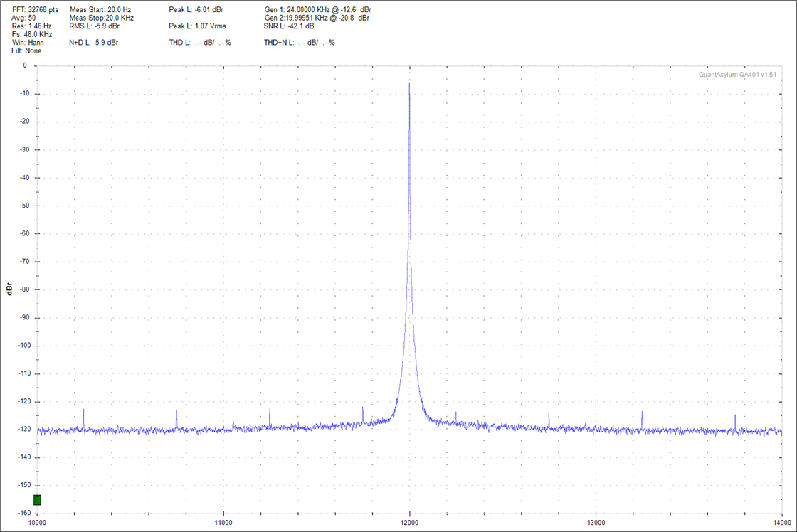Click the tip of the 12000 Hz peak
The image size is (797, 532).
pos(409,83)
